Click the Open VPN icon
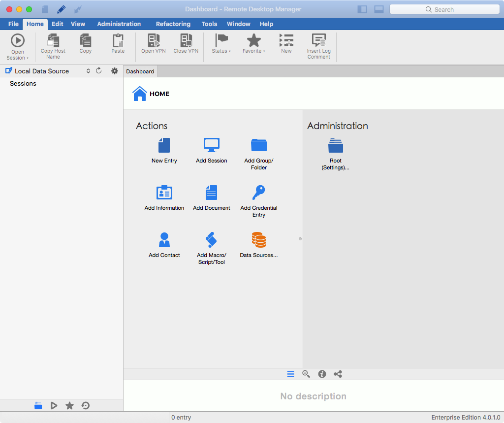Viewport: 504px width, 423px height. pyautogui.click(x=154, y=40)
